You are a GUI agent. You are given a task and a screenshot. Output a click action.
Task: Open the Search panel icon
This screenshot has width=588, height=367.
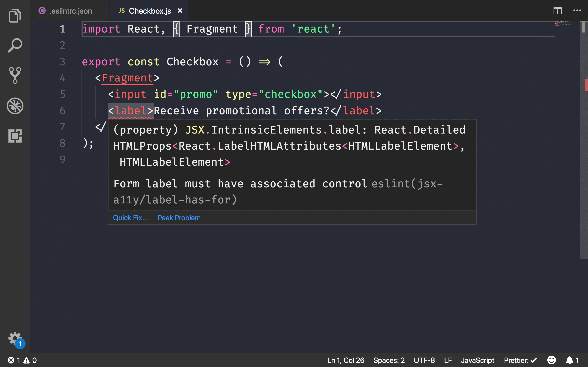15,46
